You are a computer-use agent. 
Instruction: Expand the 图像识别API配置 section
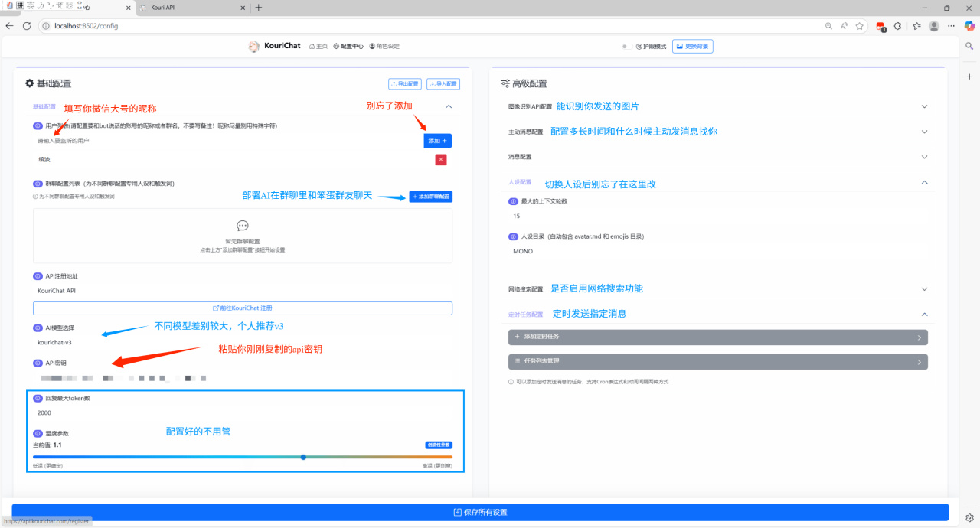coord(924,106)
